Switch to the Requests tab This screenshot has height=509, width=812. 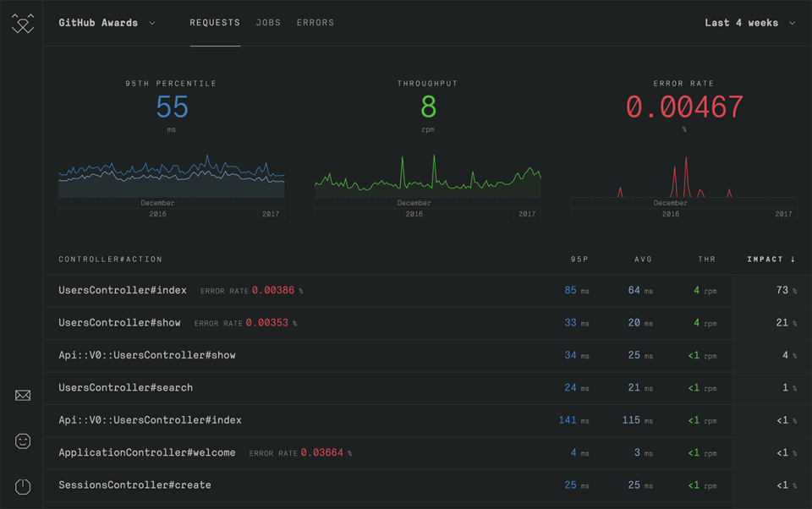[215, 23]
